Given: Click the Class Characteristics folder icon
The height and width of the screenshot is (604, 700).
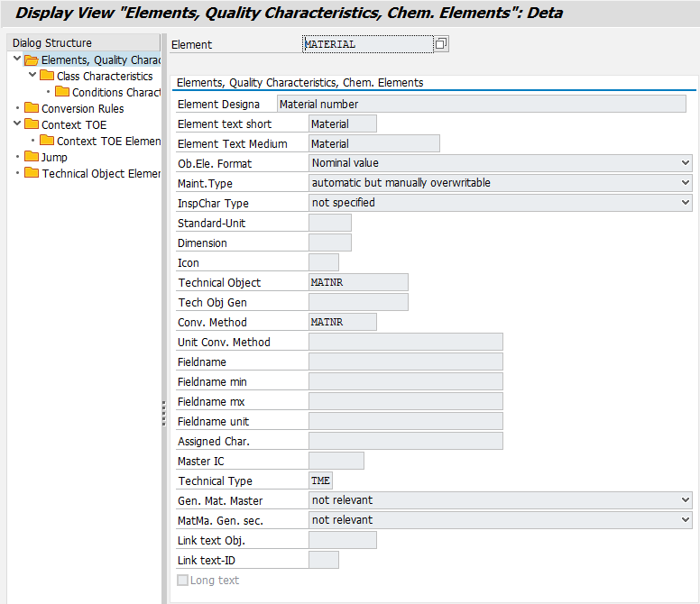Looking at the screenshot, I should point(47,77).
